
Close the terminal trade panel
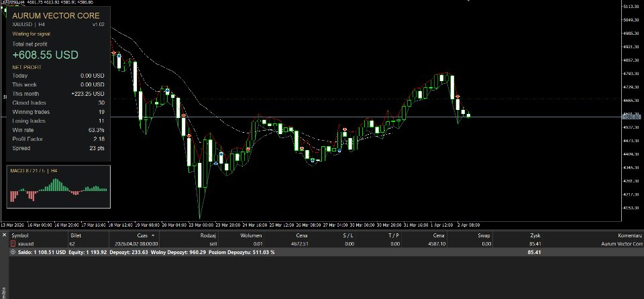click(4, 235)
